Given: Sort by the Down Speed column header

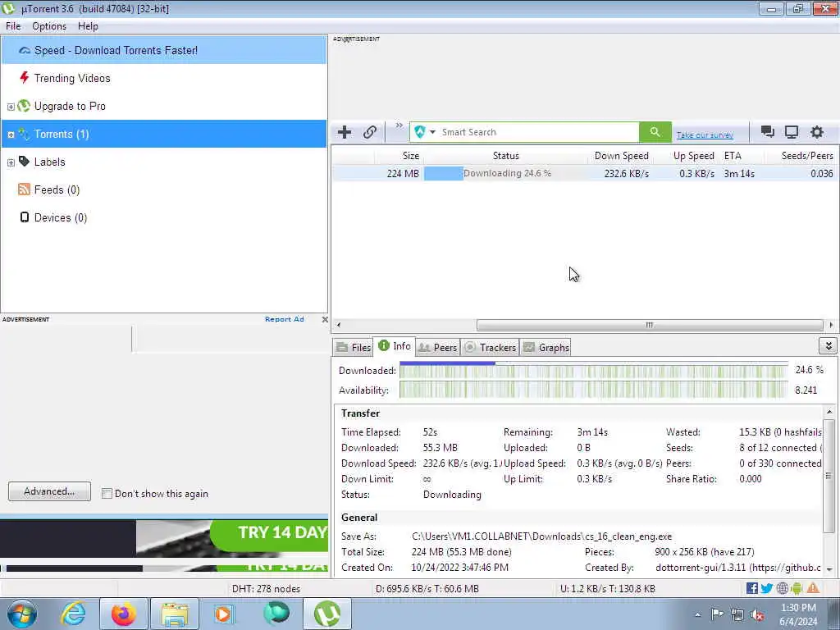Looking at the screenshot, I should click(620, 155).
